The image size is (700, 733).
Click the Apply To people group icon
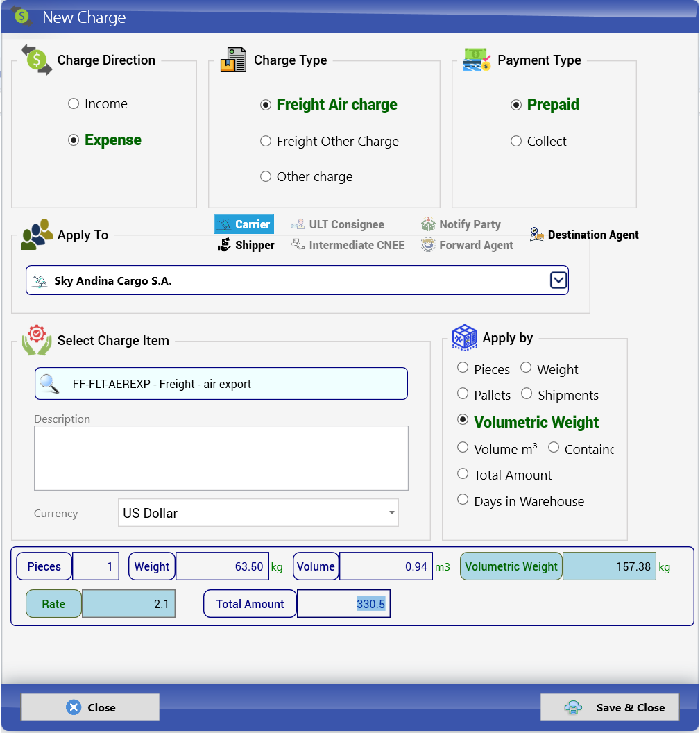tap(37, 234)
